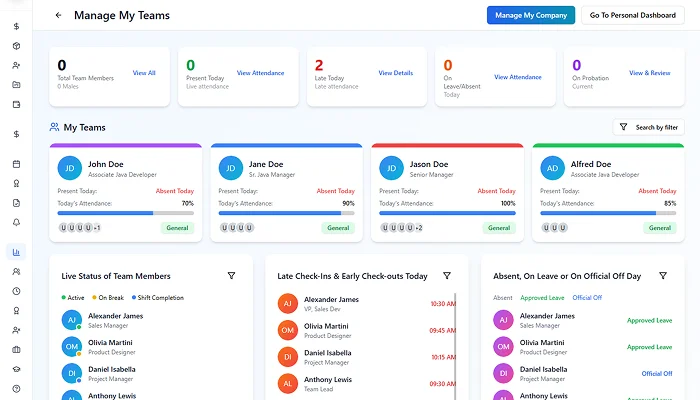Open the calendar icon in the sidebar
This screenshot has width=700, height=400.
tap(16, 164)
